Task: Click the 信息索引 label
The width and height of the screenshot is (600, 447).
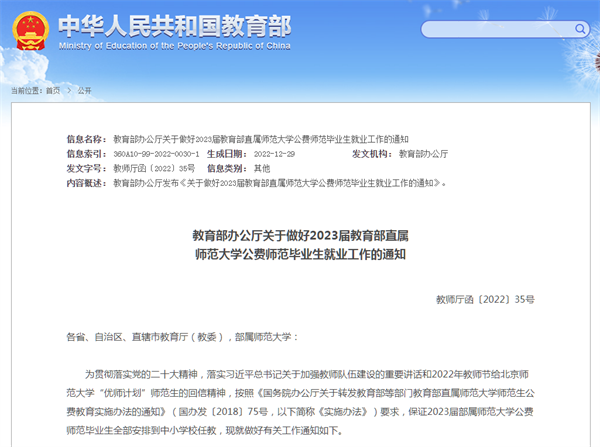Action: click(x=86, y=154)
